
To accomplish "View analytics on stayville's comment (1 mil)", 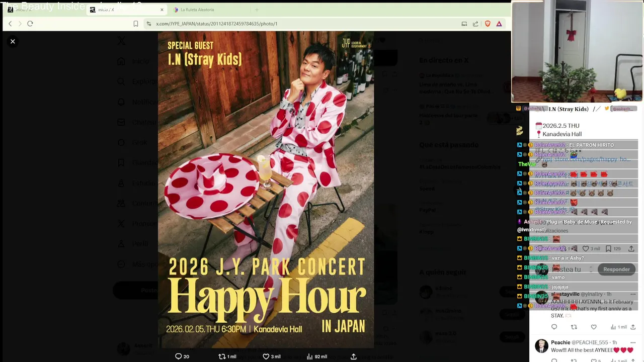I will 618,327.
